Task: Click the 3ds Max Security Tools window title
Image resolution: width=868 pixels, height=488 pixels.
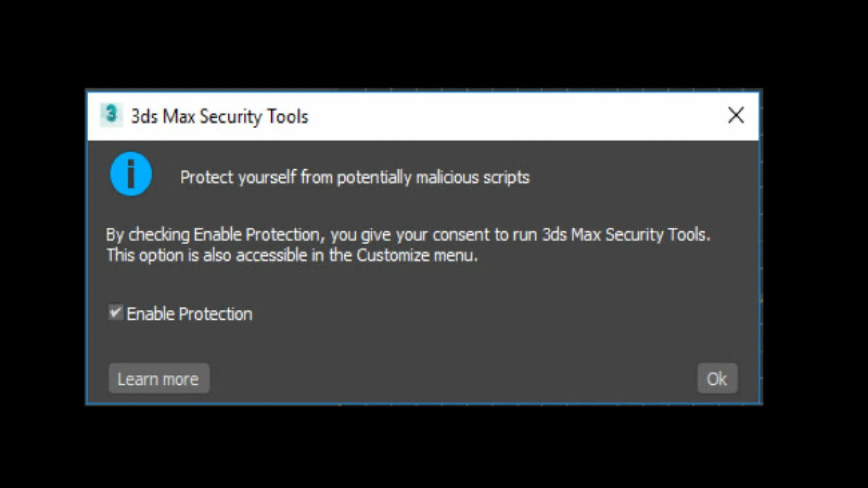Action: click(x=219, y=116)
